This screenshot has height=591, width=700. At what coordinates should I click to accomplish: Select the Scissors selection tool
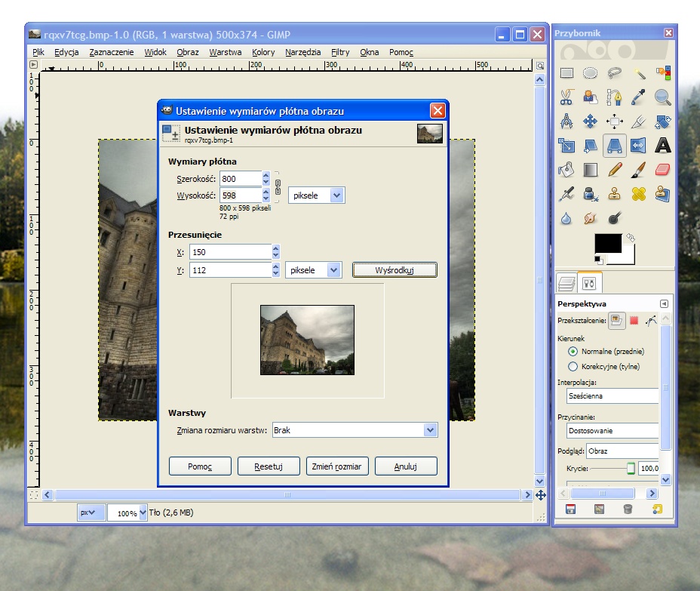click(566, 97)
